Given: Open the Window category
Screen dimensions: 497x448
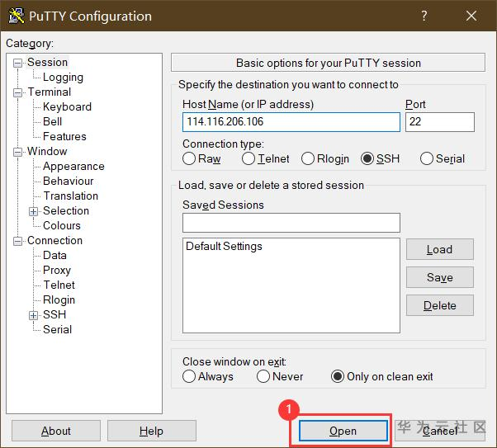Looking at the screenshot, I should tap(47, 152).
